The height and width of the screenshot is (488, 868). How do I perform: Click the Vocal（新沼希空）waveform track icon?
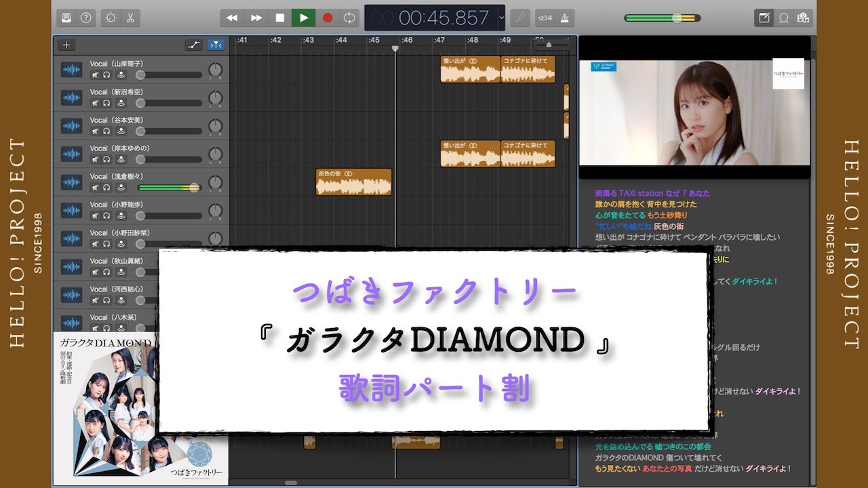(71, 98)
